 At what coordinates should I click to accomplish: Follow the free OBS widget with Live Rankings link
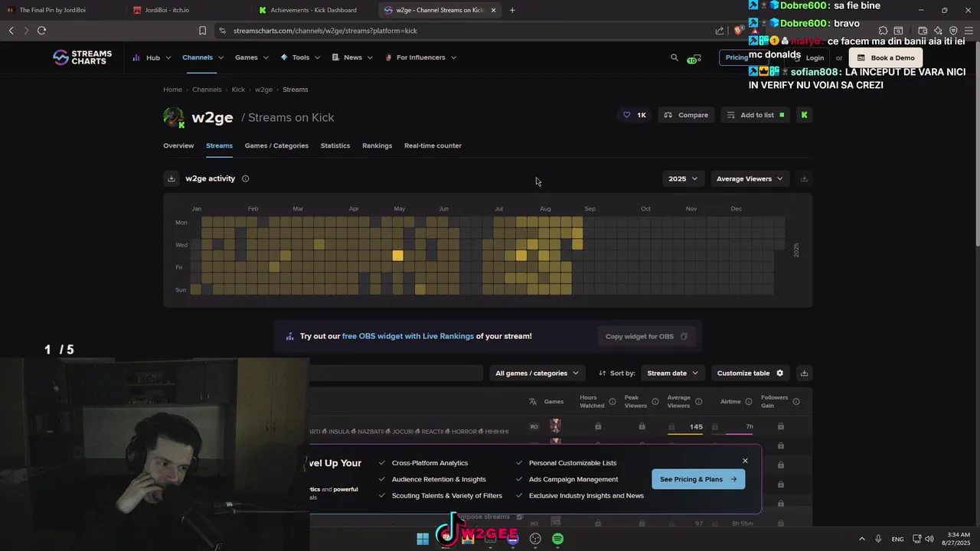[408, 336]
